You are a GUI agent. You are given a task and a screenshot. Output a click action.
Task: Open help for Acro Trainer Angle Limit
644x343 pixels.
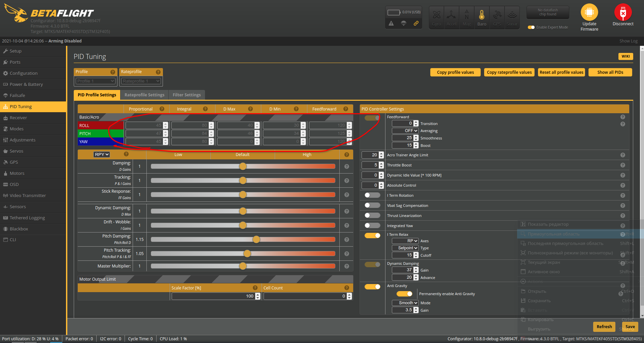(x=623, y=155)
